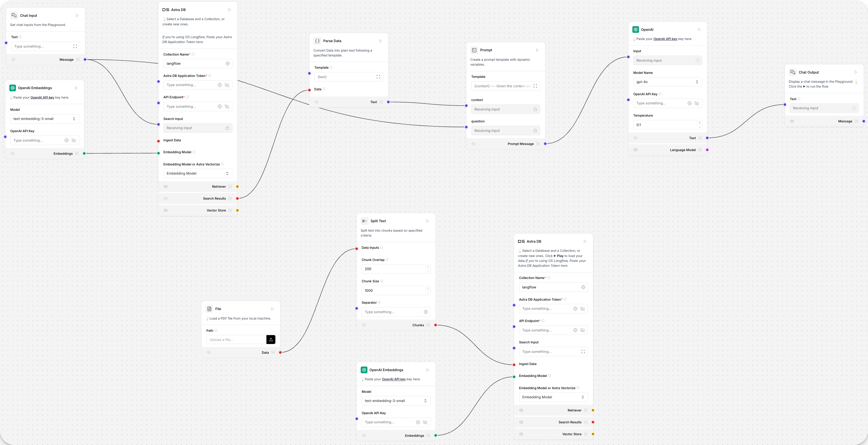Toggle eye icon on Prompt Message output

pyautogui.click(x=473, y=144)
